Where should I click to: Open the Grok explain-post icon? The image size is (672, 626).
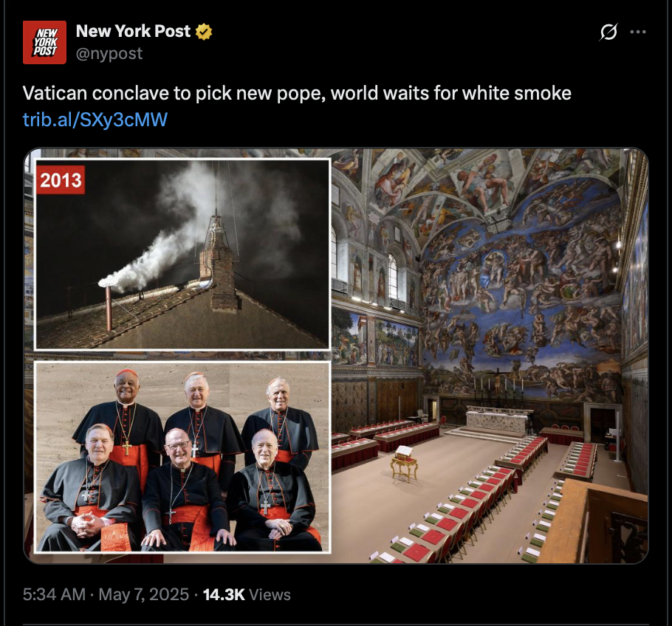click(x=608, y=32)
